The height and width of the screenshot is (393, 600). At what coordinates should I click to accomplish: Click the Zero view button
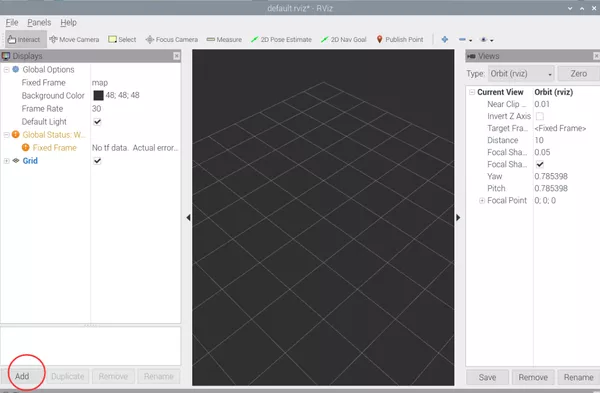579,74
